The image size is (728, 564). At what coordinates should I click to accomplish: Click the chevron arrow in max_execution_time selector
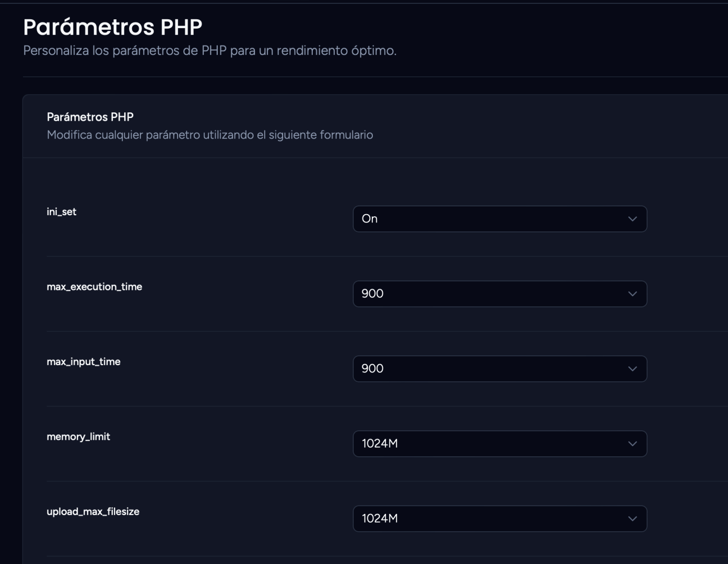(632, 294)
